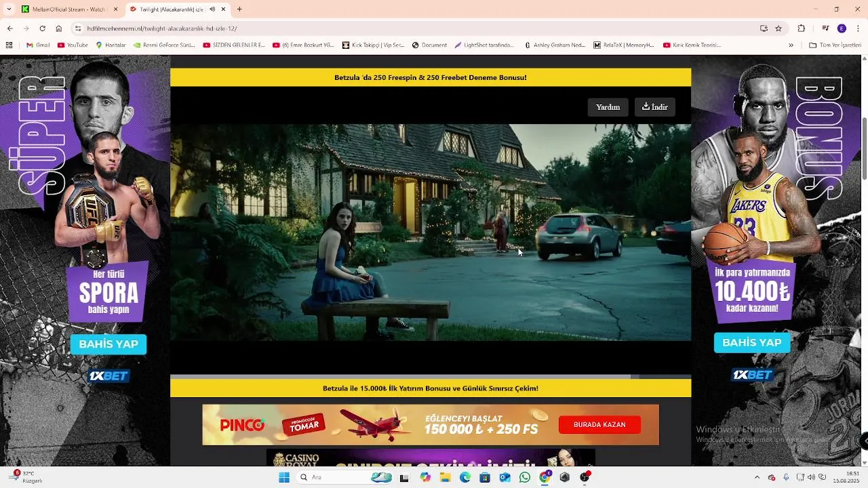Click Betzula 250 Freespin banner
The width and height of the screenshot is (868, 488).
431,77
